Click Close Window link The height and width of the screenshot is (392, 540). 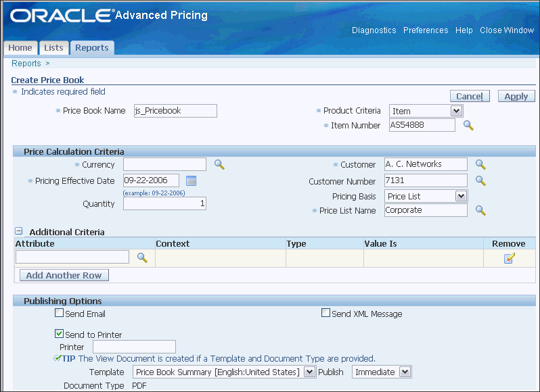[507, 30]
